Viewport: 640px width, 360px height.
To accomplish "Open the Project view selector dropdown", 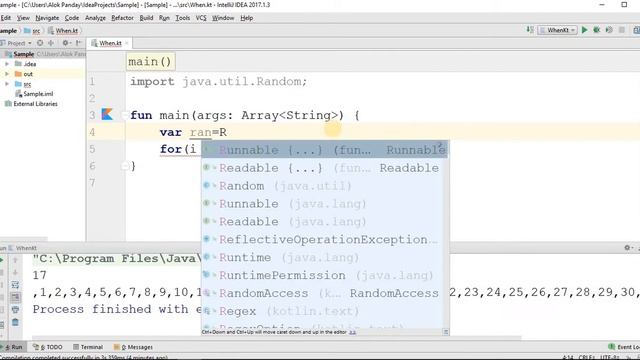I will click(16, 43).
